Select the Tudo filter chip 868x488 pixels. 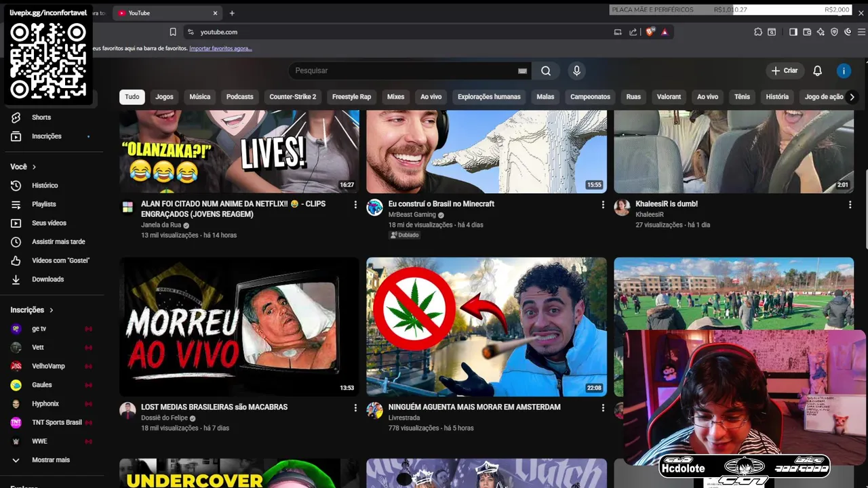[132, 97]
